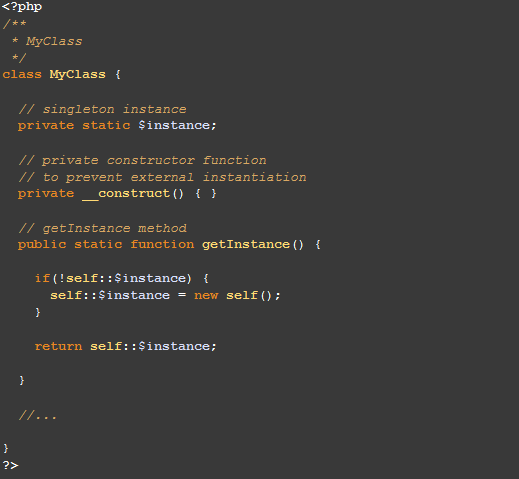The image size is (519, 479).
Task: Click the MyClass name in class declaration
Action: point(78,75)
